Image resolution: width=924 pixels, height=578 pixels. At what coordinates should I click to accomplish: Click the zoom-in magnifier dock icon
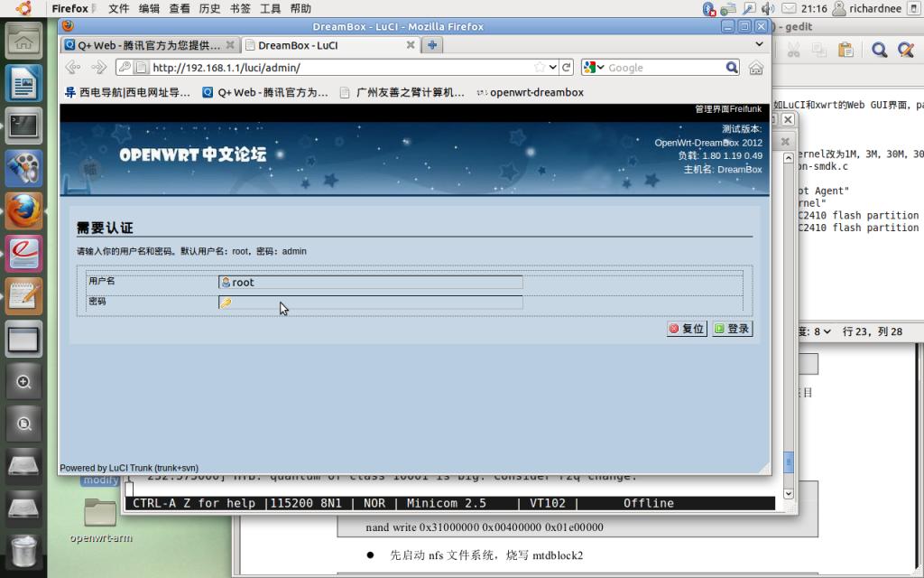23,382
